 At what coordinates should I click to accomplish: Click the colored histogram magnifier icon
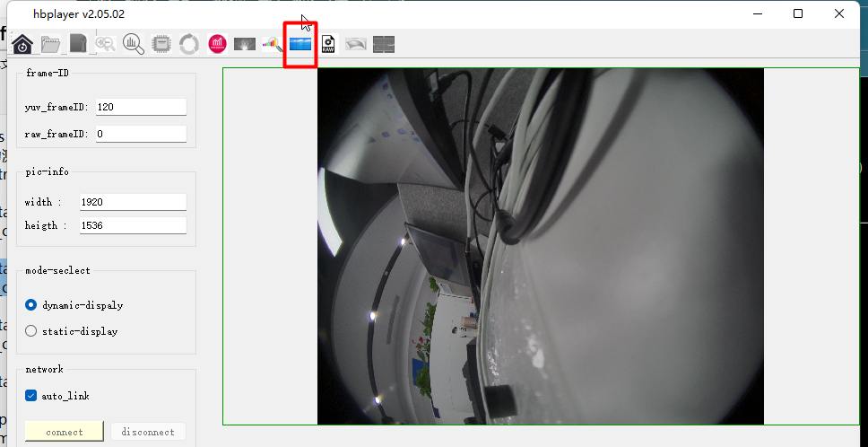[x=273, y=44]
